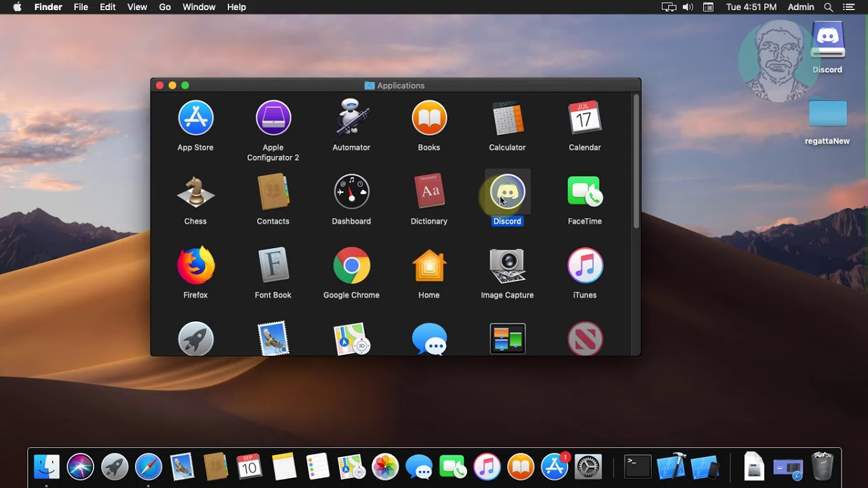This screenshot has height=488, width=868.
Task: Click Discord in the Applications window
Action: pyautogui.click(x=507, y=192)
